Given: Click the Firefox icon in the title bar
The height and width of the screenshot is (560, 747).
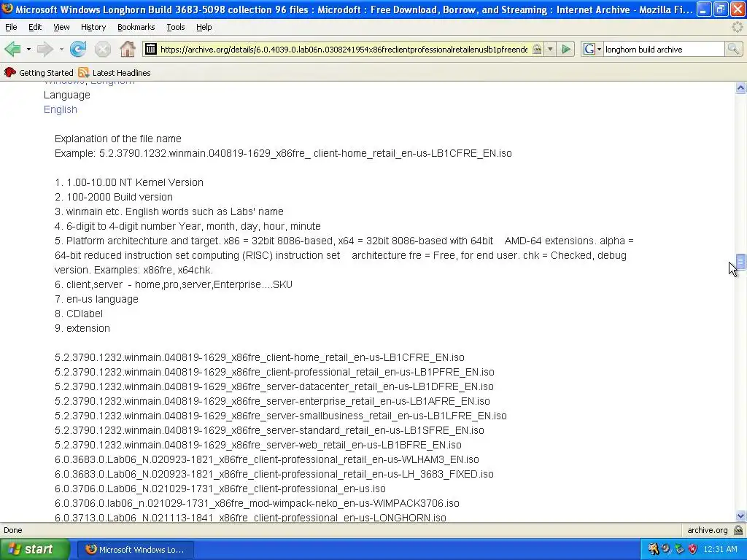Looking at the screenshot, I should [7, 9].
